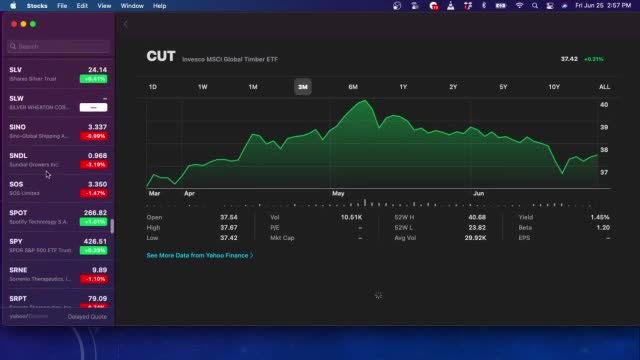Open the Edit menu

[x=82, y=6]
